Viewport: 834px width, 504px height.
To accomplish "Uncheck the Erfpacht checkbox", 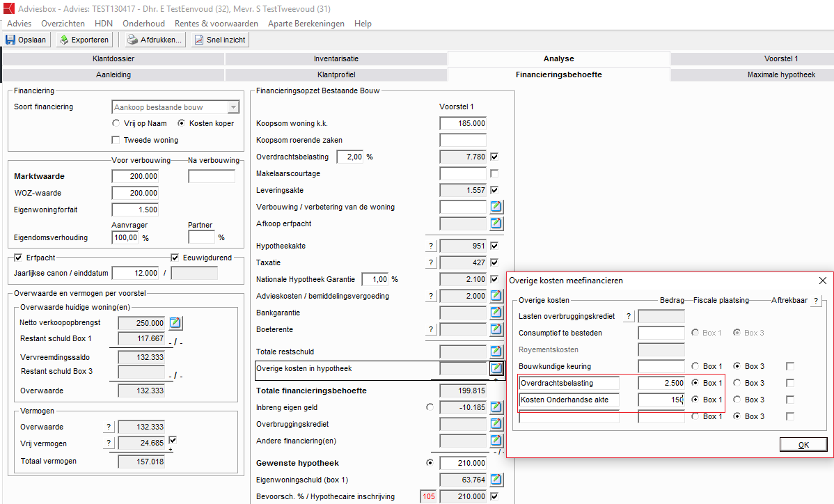I will (x=19, y=258).
